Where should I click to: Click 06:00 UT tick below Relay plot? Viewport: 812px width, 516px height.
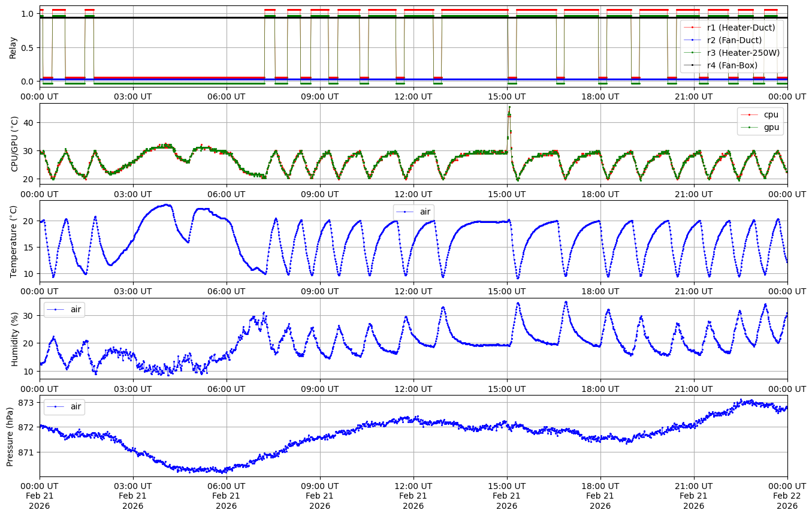coord(226,96)
